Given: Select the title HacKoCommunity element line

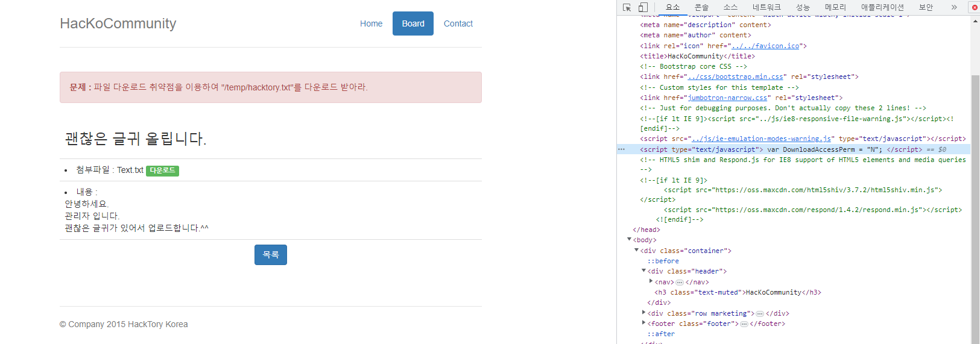Looking at the screenshot, I should click(x=697, y=56).
